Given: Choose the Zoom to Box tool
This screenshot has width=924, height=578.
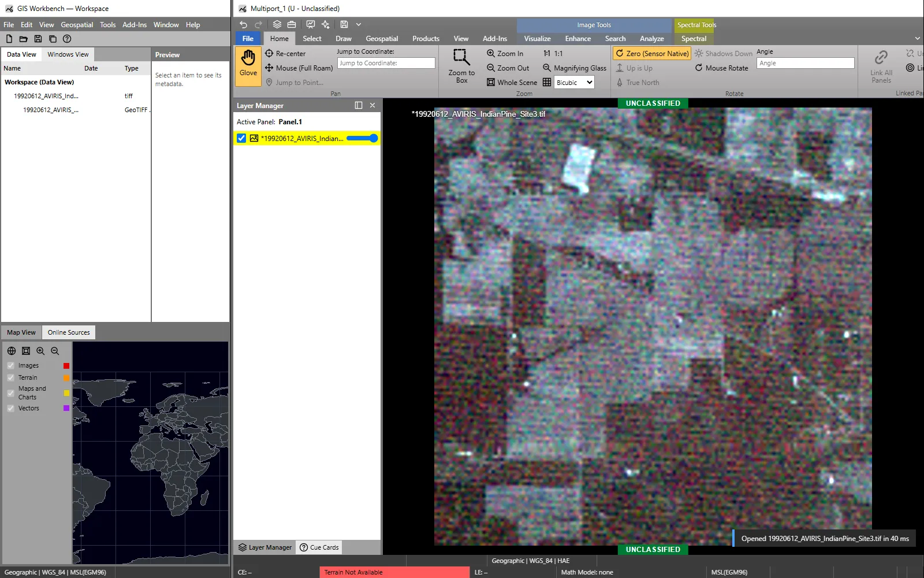Looking at the screenshot, I should [461, 66].
